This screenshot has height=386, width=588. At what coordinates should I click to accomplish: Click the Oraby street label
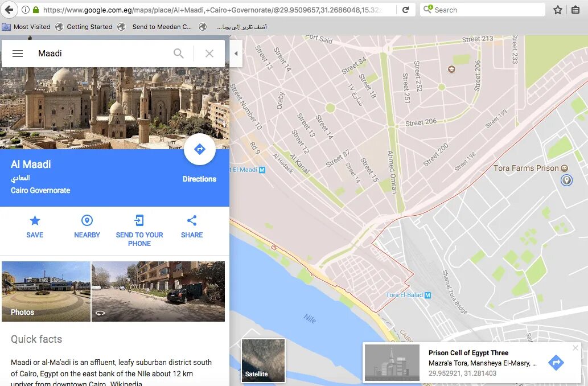pyautogui.click(x=281, y=101)
